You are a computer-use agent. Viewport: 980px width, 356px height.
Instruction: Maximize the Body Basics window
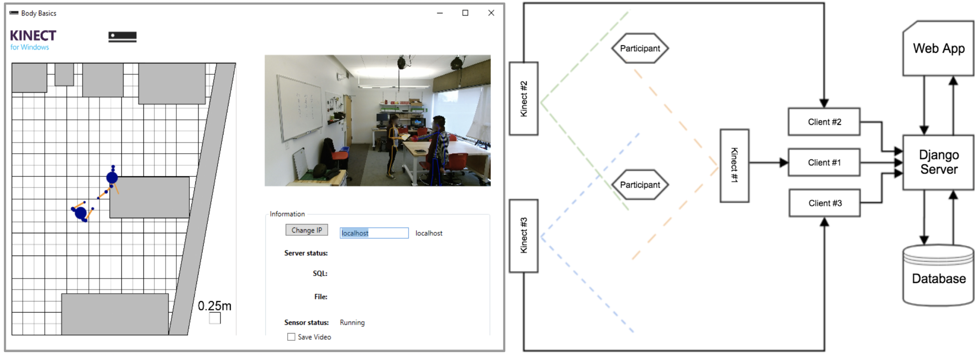pos(465,13)
